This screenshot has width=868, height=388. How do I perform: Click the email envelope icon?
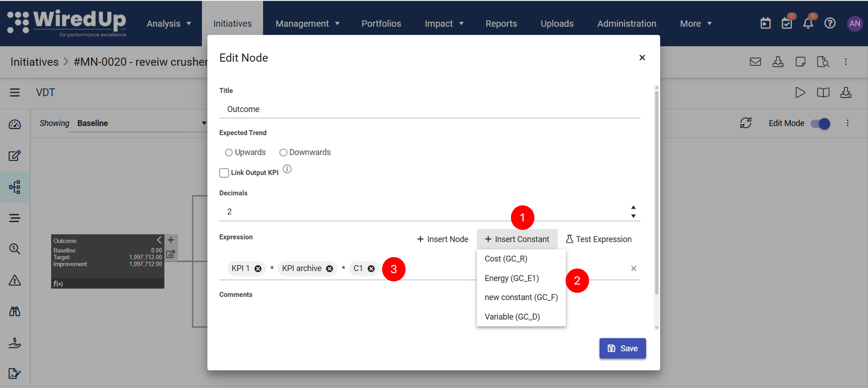coord(755,62)
